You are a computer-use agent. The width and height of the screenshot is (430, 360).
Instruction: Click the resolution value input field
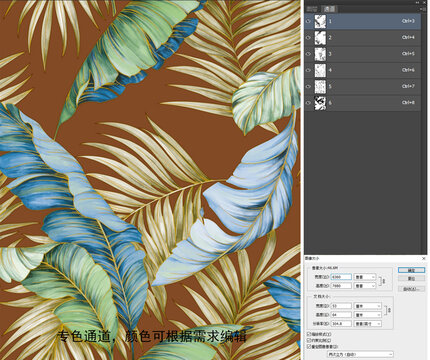click(x=341, y=324)
